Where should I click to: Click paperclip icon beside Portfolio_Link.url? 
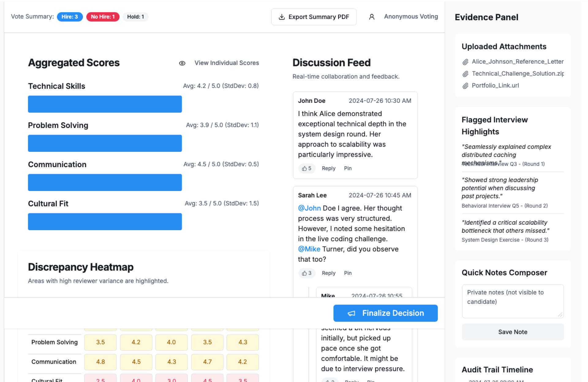(465, 86)
